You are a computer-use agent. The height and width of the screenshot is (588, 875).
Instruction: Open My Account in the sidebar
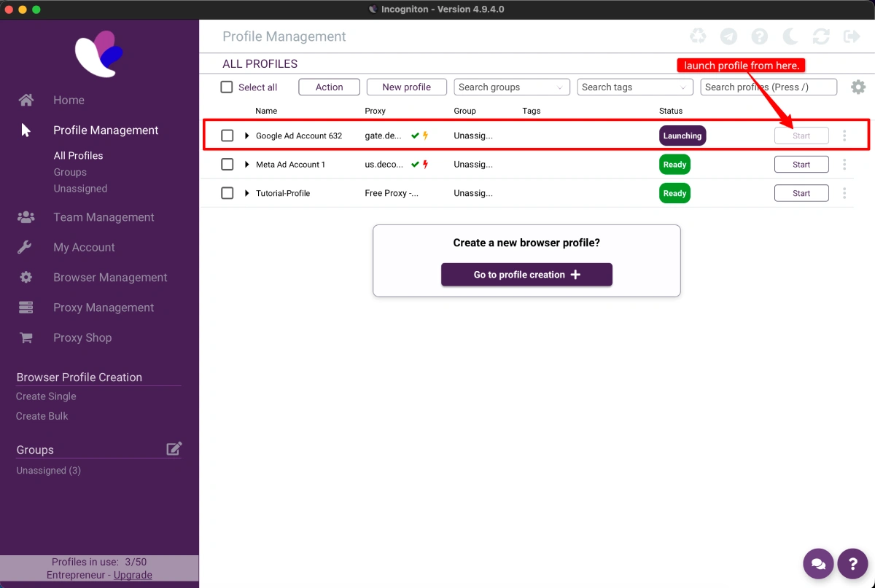(84, 247)
